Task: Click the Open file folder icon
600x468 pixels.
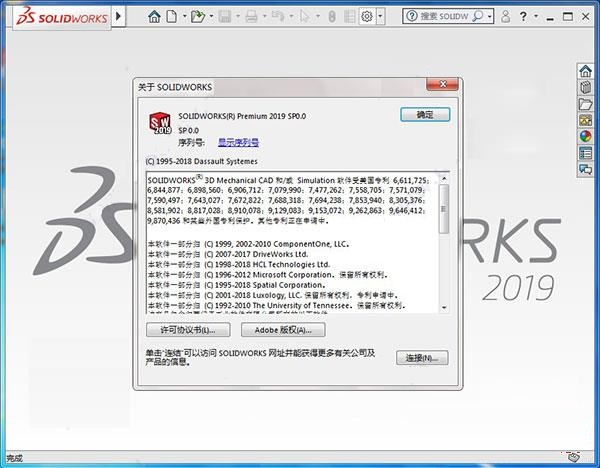Action: tap(198, 16)
